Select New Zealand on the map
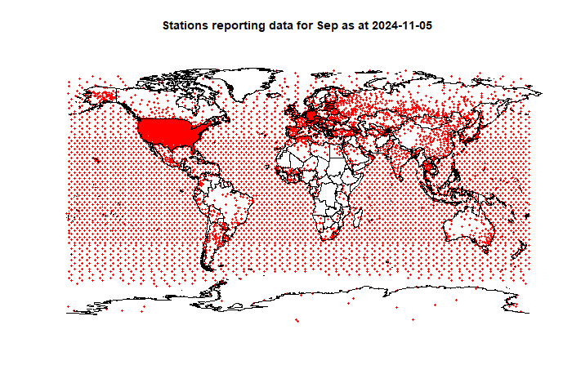The height and width of the screenshot is (392, 572). 520,250
